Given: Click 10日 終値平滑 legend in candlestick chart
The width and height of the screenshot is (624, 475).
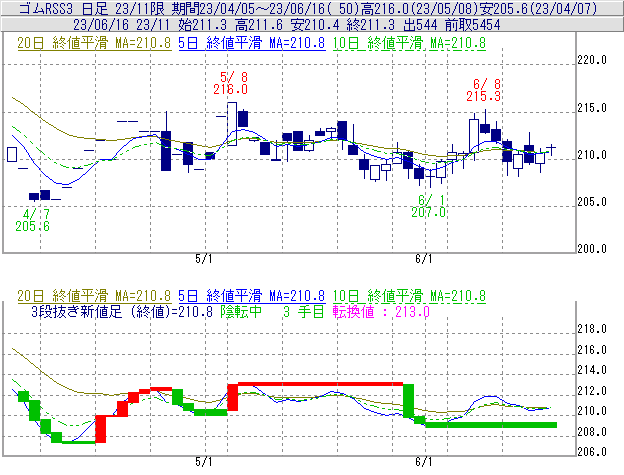Looking at the screenshot, I should click(409, 43).
